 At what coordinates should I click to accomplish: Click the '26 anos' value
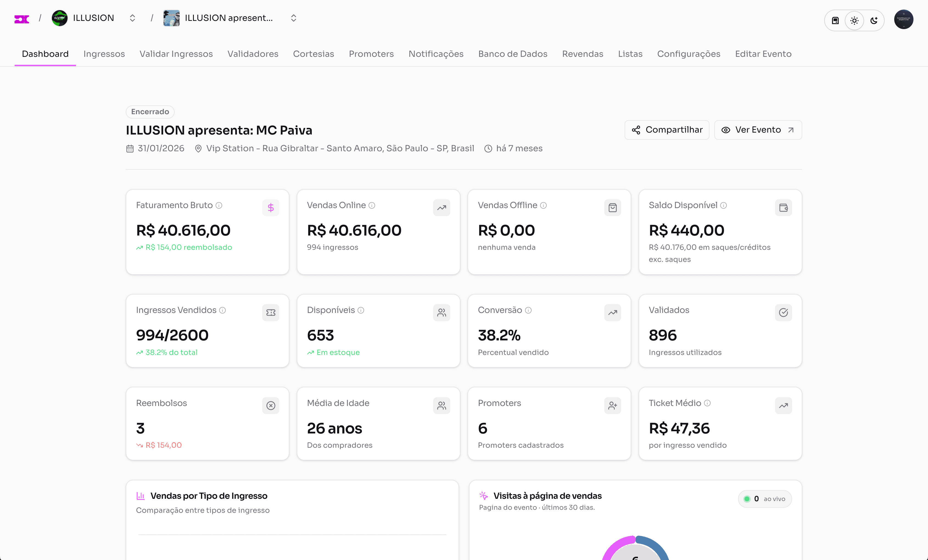334,428
